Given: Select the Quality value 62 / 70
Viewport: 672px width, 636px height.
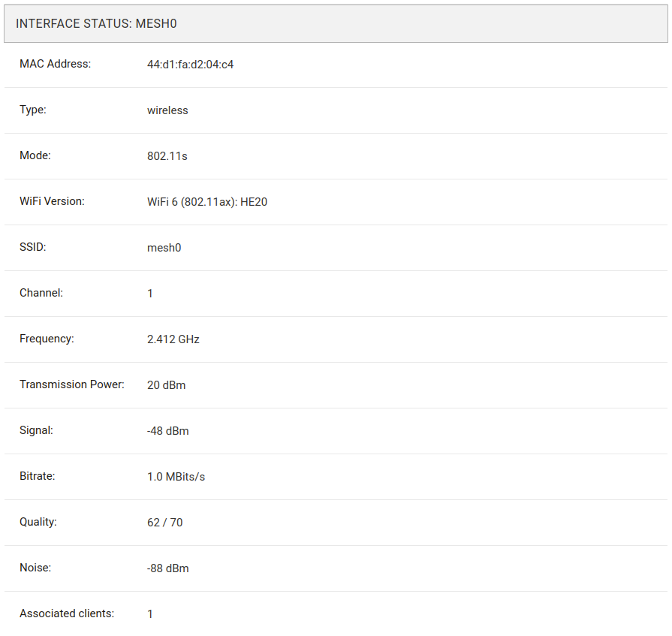Looking at the screenshot, I should tap(164, 523).
